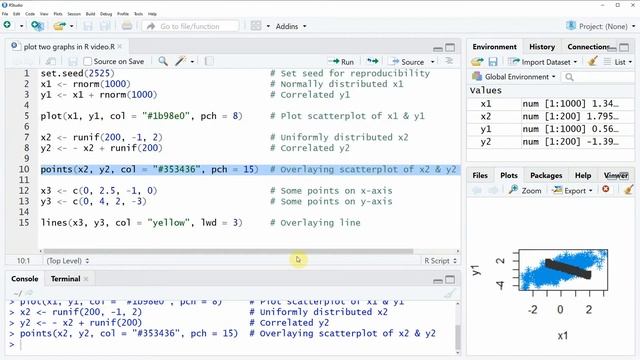Screen dimensions: 640x360
Task: Open the Session menu
Action: pos(74,14)
